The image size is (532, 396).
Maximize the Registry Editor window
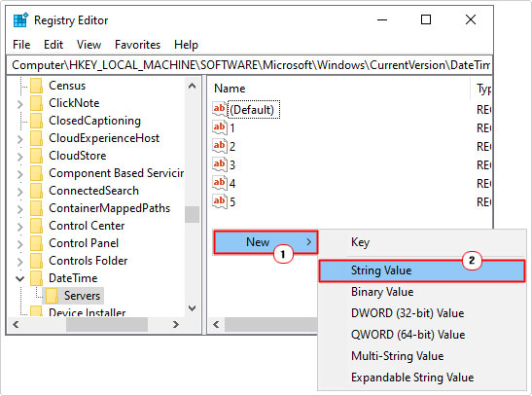[426, 20]
